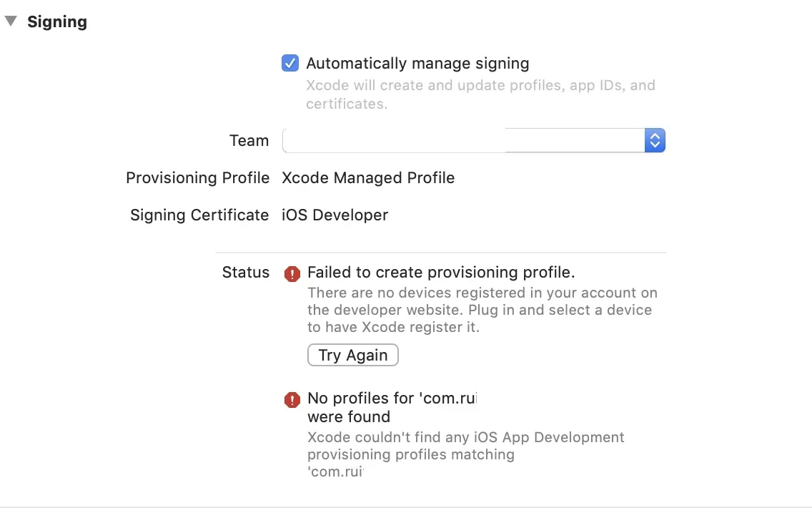Click the red error icon beside No profiles
Screen dimensions: 812x508
tap(292, 399)
